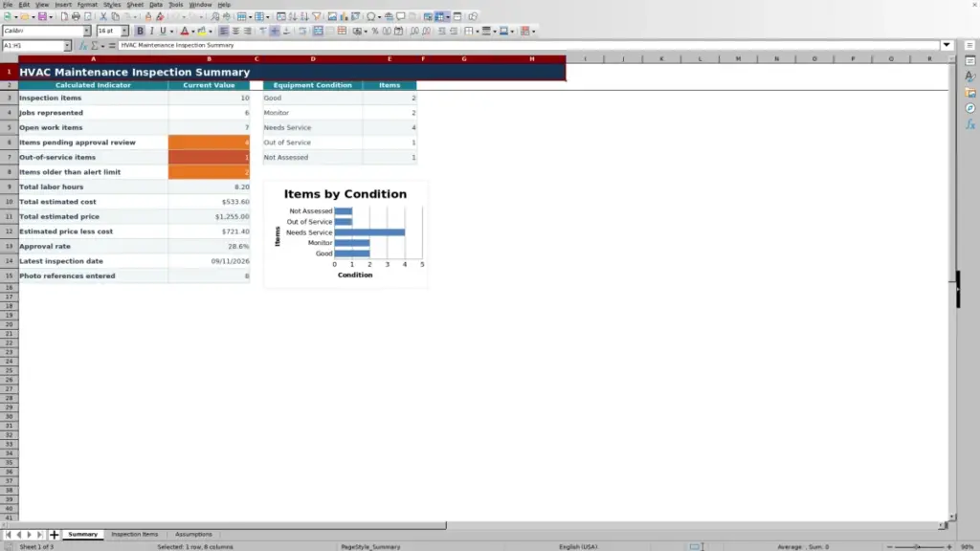The height and width of the screenshot is (551, 980).
Task: Toggle Wrap Text for the cell
Action: pyautogui.click(x=302, y=32)
